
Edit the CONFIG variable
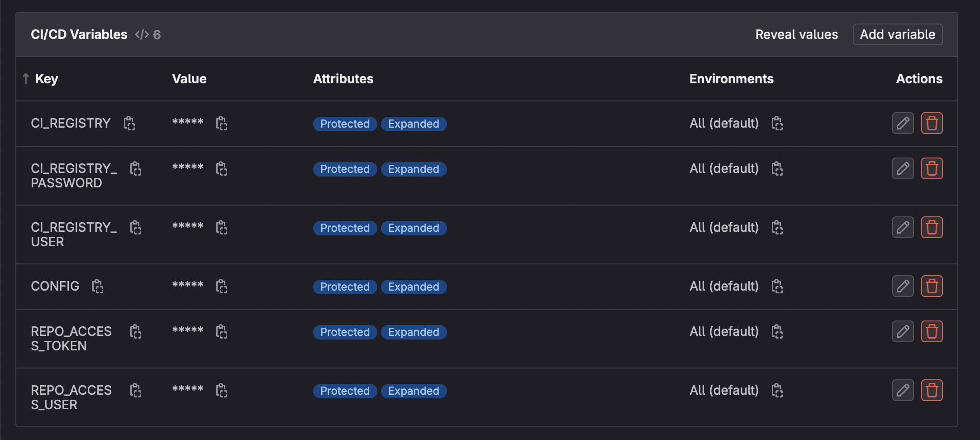(903, 286)
